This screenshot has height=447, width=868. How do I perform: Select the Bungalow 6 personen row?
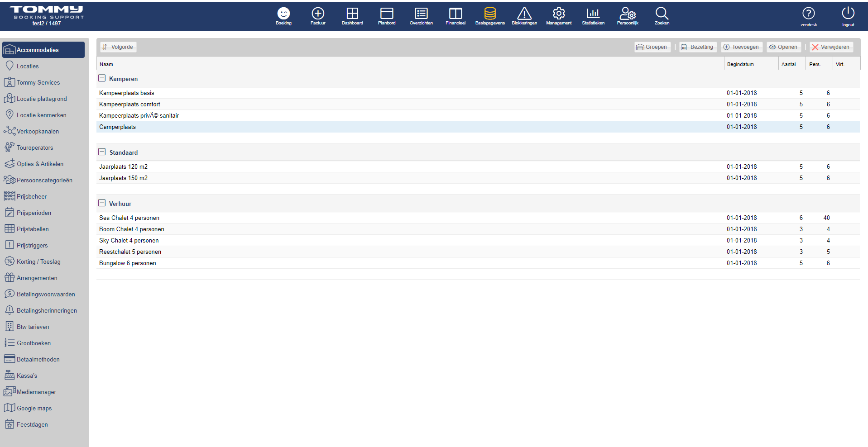(x=478, y=263)
